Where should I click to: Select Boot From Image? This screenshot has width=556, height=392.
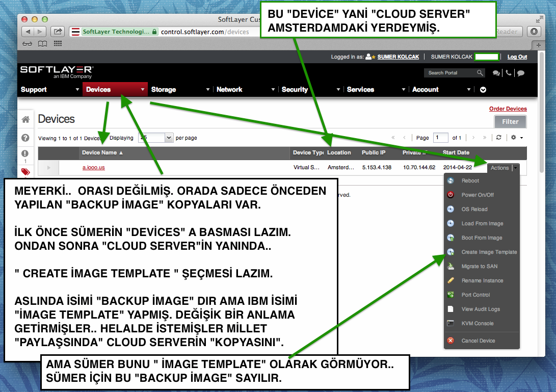click(482, 238)
